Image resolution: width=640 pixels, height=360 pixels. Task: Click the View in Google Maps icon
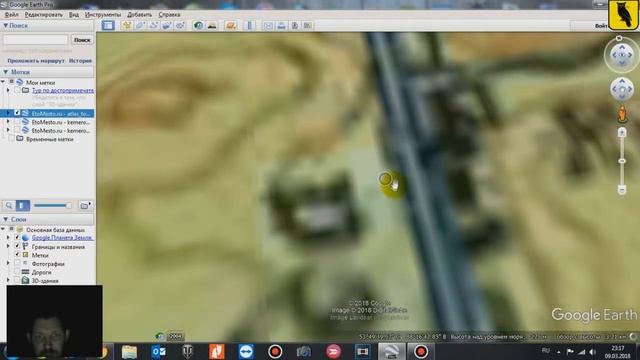[308, 25]
